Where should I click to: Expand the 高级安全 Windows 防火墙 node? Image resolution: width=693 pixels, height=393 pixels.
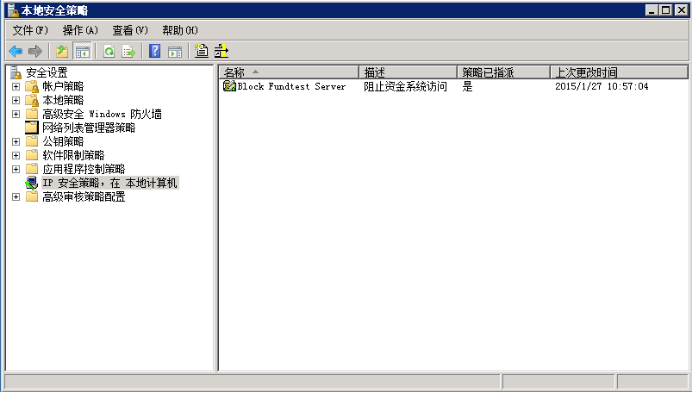click(x=16, y=114)
